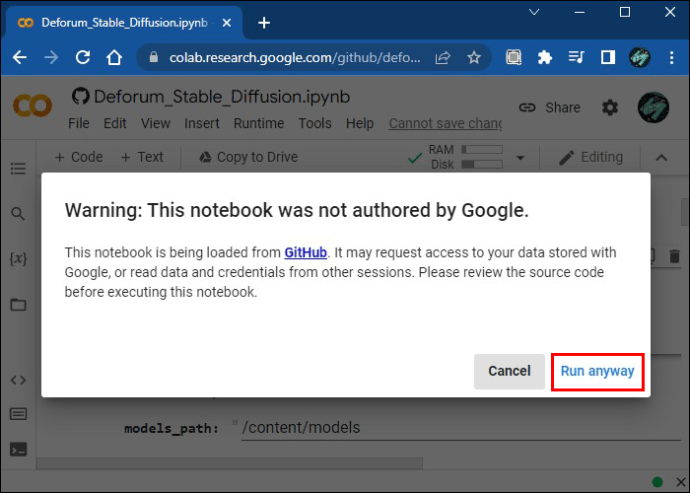Bookmark this tab with star icon
690x493 pixels.
pyautogui.click(x=474, y=58)
